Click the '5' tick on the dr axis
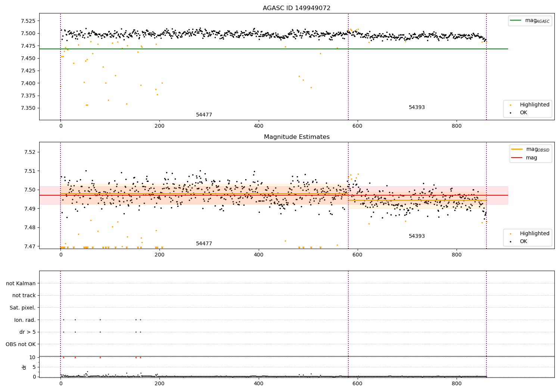 (x=34, y=367)
